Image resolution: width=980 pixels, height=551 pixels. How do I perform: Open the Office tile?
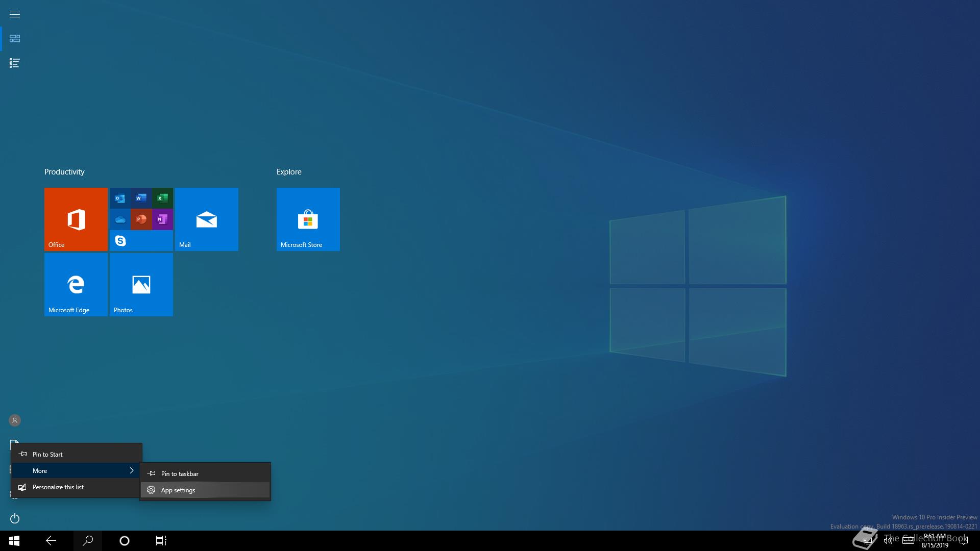(76, 219)
